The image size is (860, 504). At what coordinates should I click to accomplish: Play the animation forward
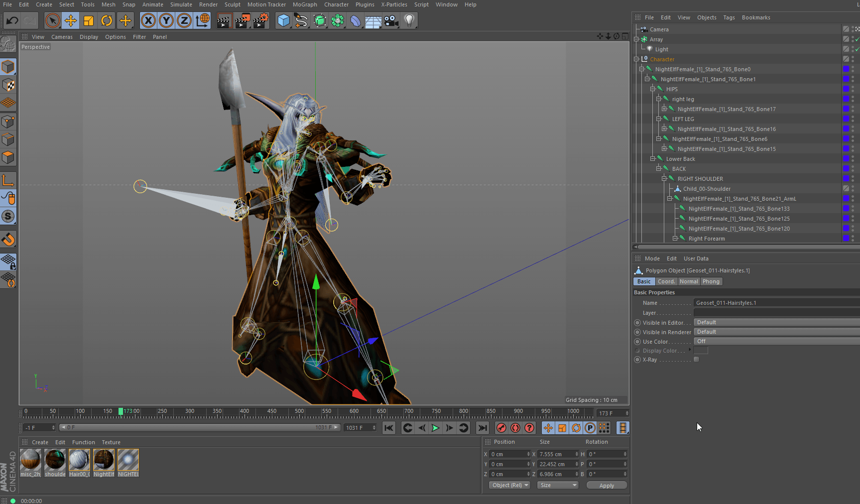[x=435, y=428]
